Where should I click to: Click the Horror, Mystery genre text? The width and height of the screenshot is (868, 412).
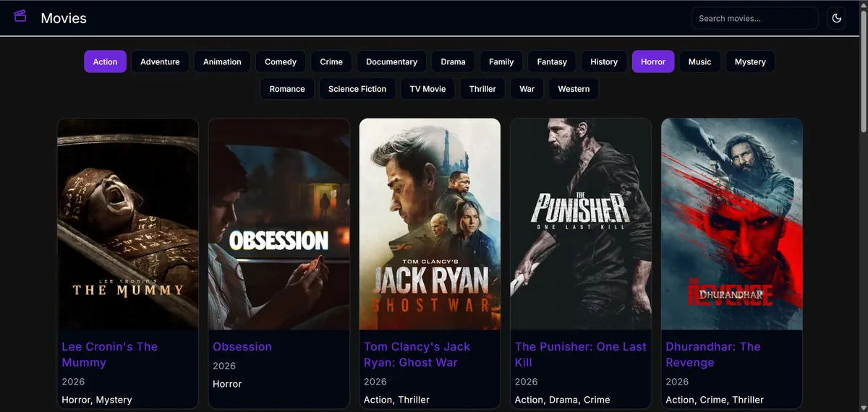pyautogui.click(x=97, y=400)
